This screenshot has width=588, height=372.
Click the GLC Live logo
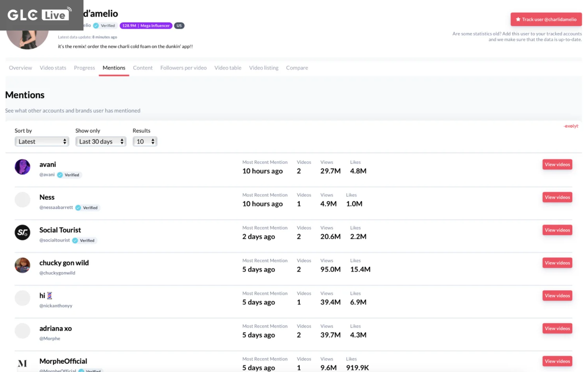pyautogui.click(x=39, y=15)
